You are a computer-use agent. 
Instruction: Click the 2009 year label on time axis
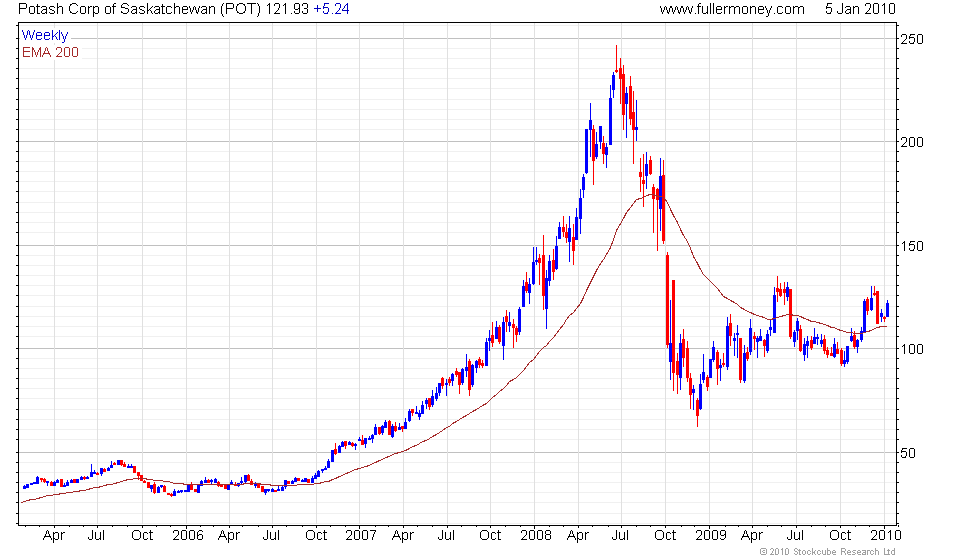pyautogui.click(x=711, y=536)
